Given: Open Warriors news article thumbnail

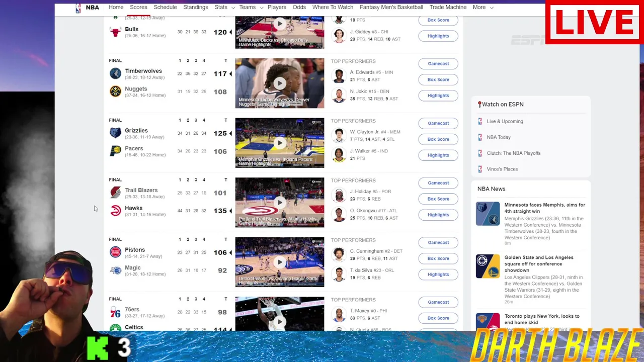Looking at the screenshot, I should [488, 266].
